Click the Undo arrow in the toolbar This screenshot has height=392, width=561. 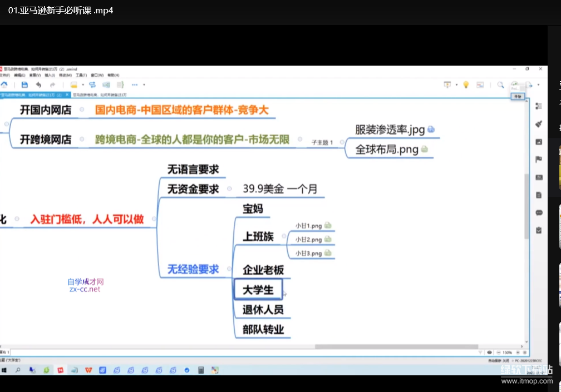tap(38, 85)
